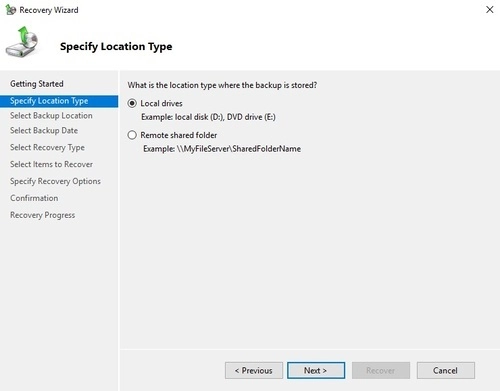Select the Specify Location Type step

point(59,101)
